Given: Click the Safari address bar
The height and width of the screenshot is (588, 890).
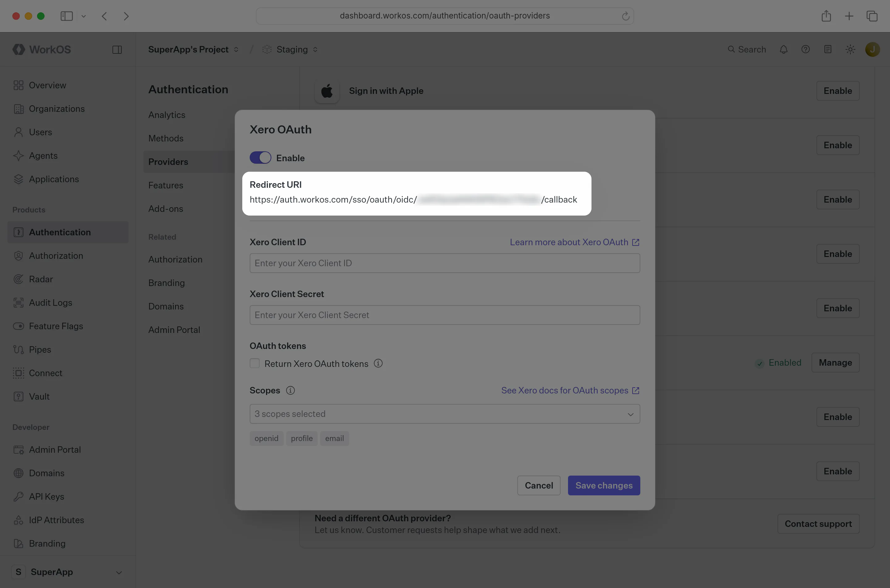Looking at the screenshot, I should point(445,16).
